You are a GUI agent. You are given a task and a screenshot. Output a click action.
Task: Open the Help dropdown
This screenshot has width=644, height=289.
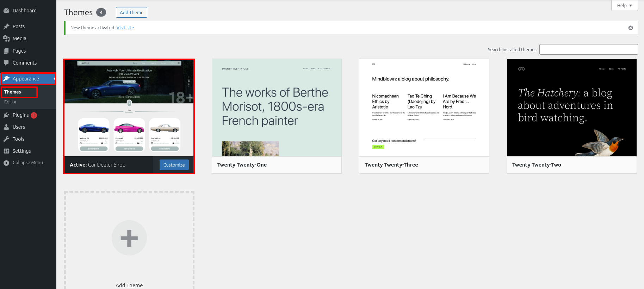tap(624, 5)
